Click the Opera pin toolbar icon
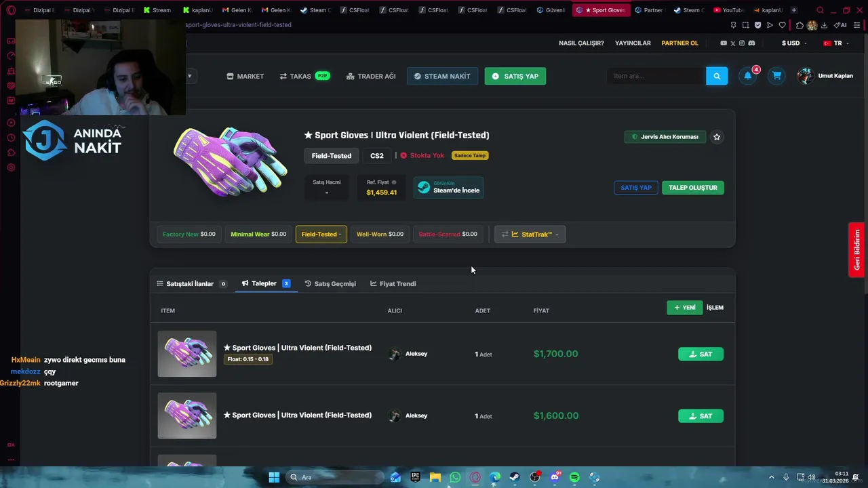Viewport: 868px width, 488px height. (733, 25)
